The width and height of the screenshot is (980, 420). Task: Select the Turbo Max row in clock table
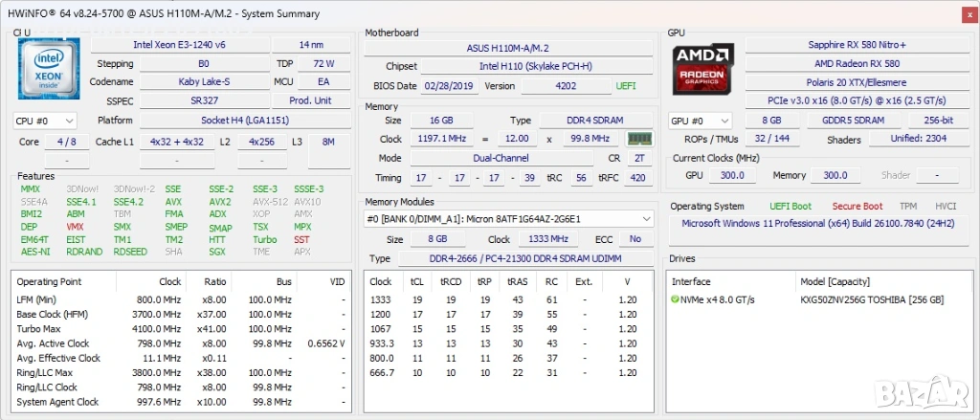[182, 329]
